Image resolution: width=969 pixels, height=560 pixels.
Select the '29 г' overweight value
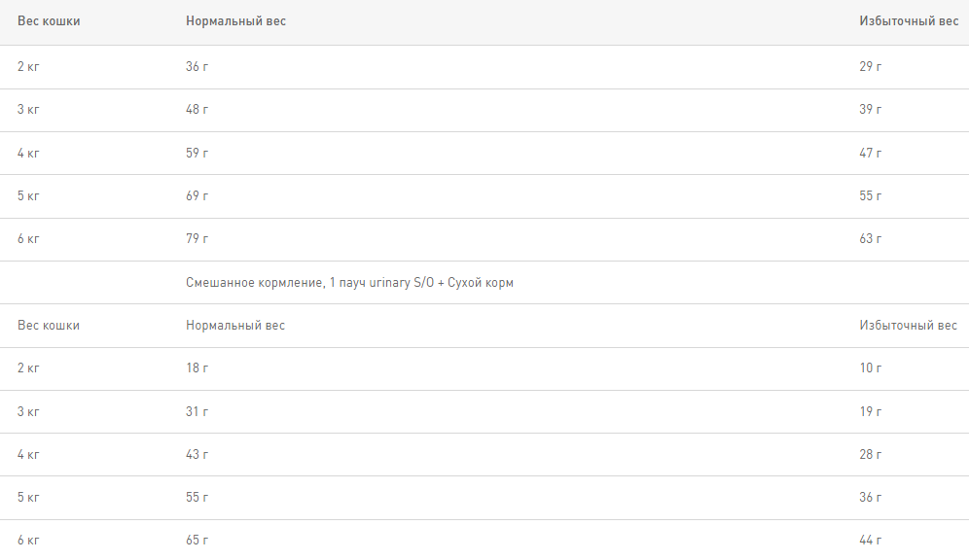pyautogui.click(x=871, y=67)
